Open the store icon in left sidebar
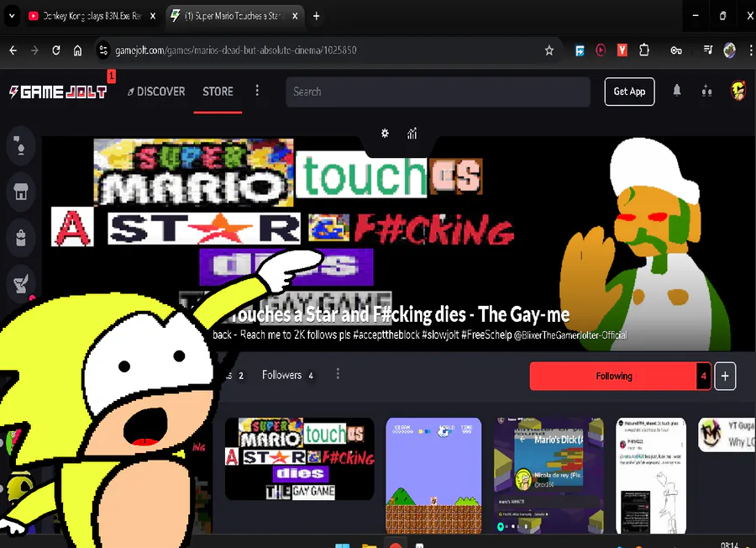The image size is (756, 548). tap(21, 192)
